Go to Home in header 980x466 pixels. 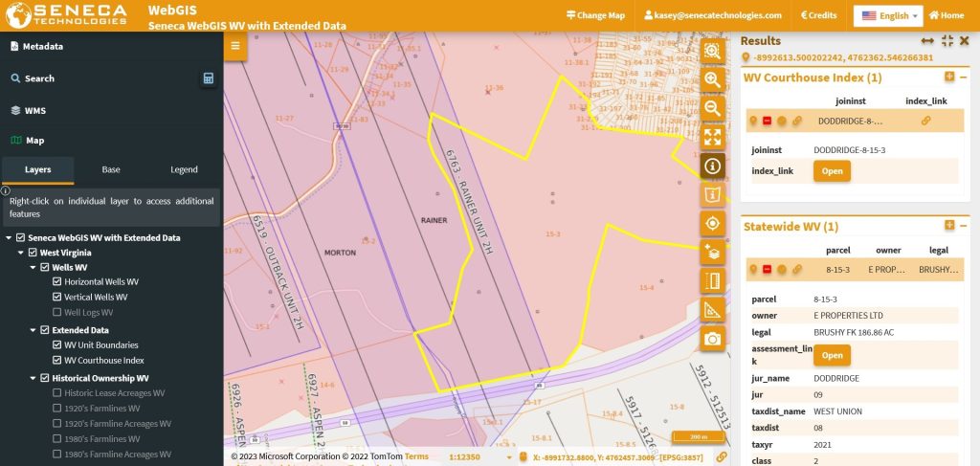(x=947, y=15)
